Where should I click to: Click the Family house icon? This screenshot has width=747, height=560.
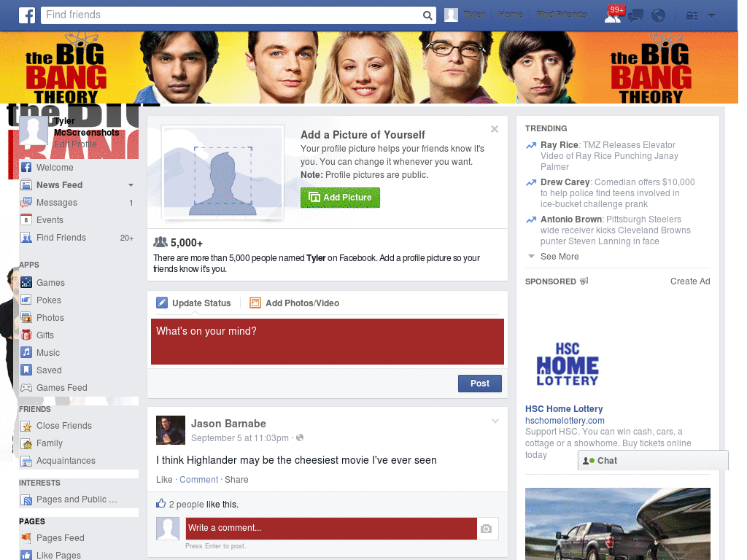[x=27, y=443]
